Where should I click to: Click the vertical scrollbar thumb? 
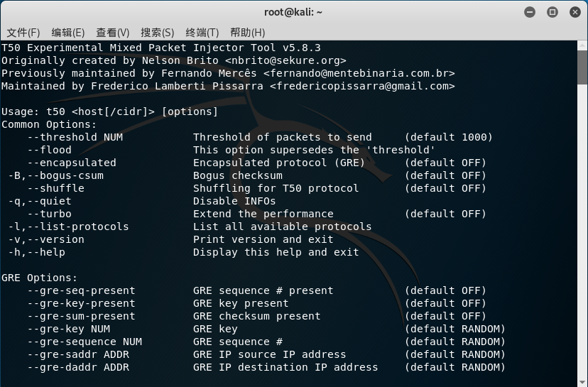[582, 67]
